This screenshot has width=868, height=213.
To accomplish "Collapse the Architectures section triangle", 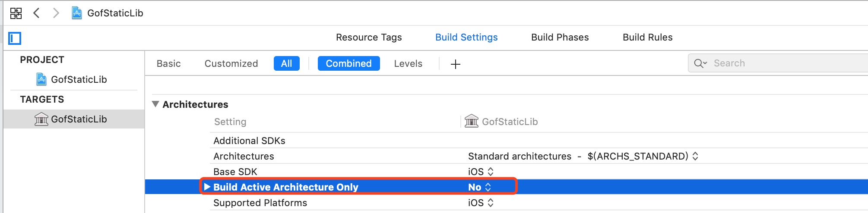I will 155,104.
